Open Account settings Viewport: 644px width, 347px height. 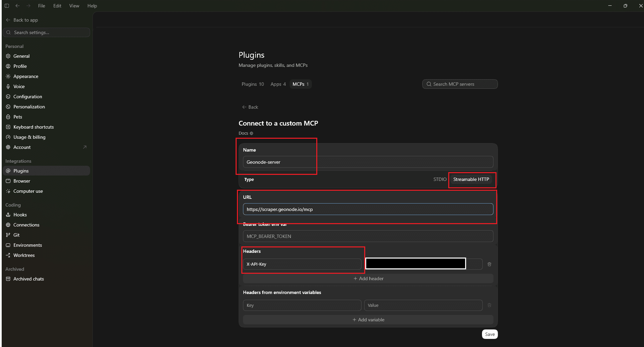click(47, 147)
